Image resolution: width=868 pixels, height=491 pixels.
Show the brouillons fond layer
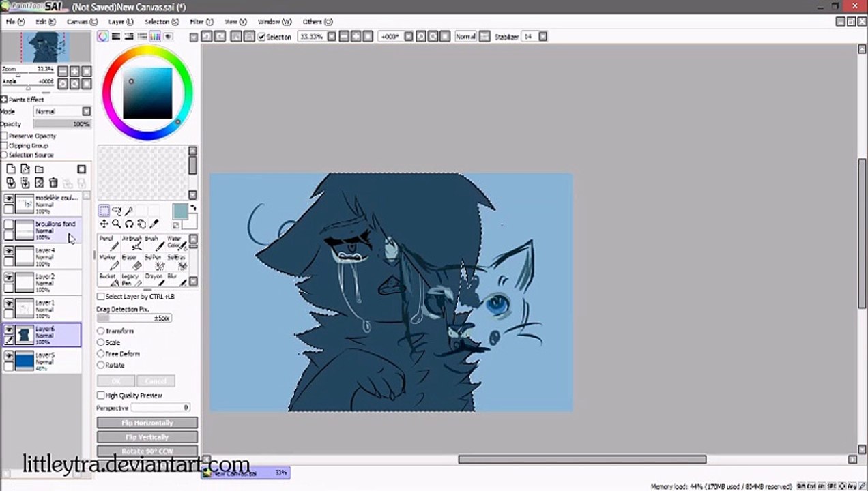point(9,224)
